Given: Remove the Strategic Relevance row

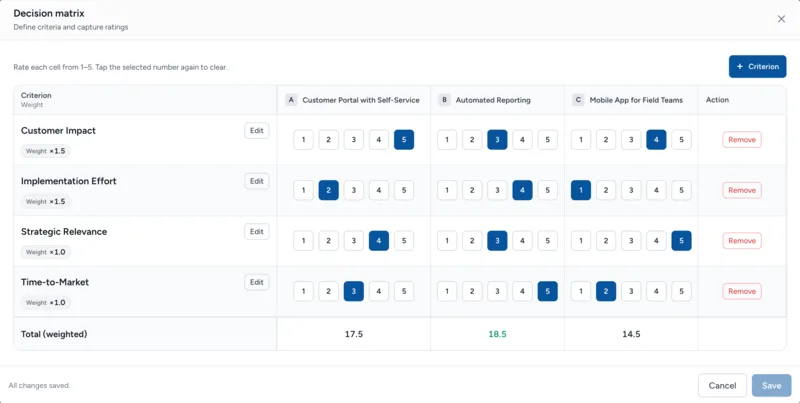Looking at the screenshot, I should tap(741, 241).
